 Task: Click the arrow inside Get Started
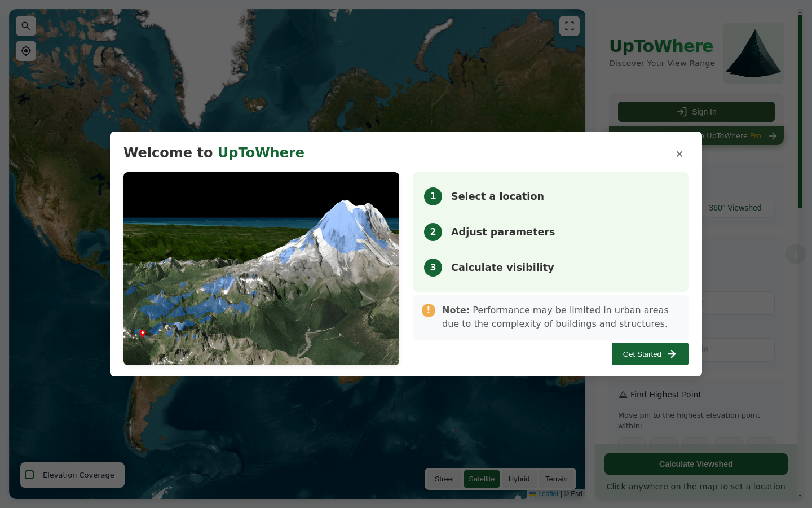pyautogui.click(x=672, y=354)
